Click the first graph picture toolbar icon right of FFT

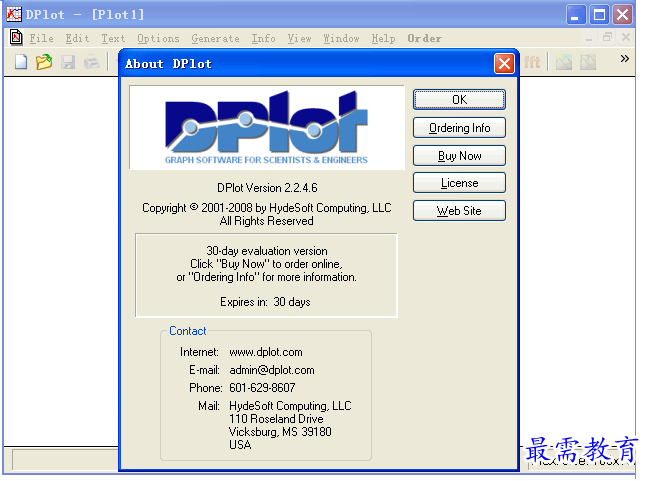click(564, 62)
